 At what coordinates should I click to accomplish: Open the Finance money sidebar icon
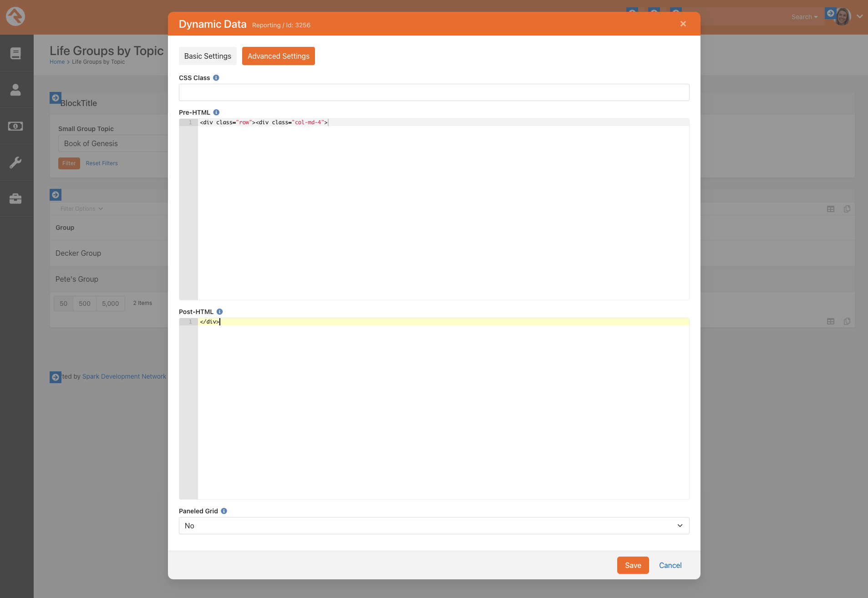15,126
